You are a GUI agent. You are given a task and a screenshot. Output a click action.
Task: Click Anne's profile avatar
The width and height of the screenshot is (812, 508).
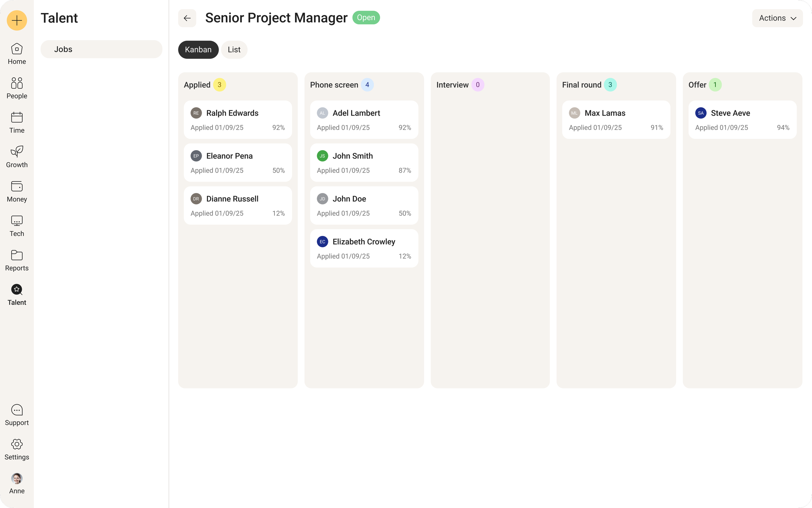click(x=17, y=479)
